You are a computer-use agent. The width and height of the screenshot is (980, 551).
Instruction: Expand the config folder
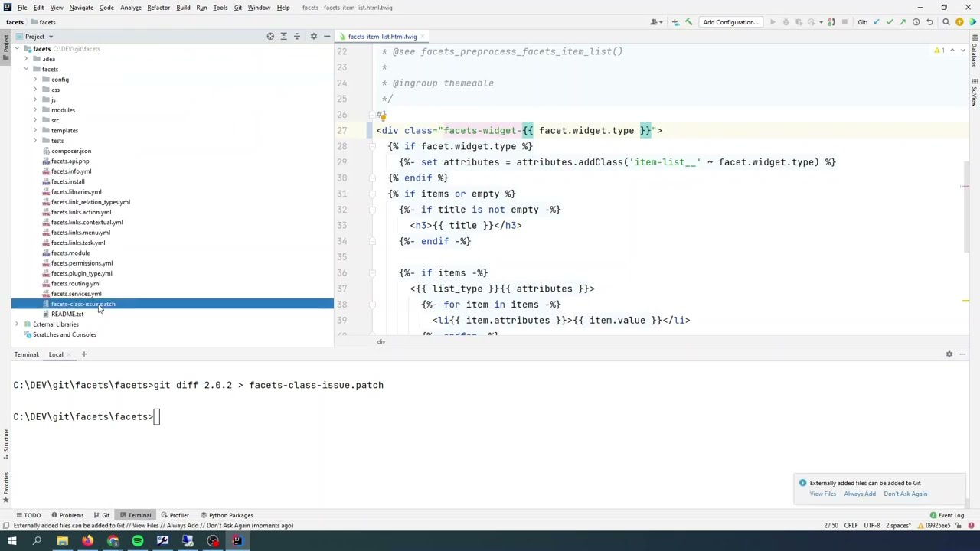point(35,80)
